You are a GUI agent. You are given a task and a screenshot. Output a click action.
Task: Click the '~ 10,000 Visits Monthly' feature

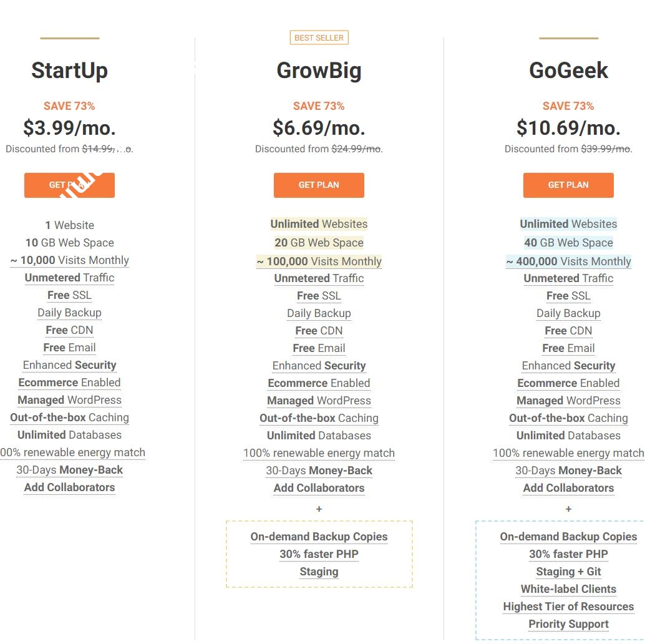[69, 260]
